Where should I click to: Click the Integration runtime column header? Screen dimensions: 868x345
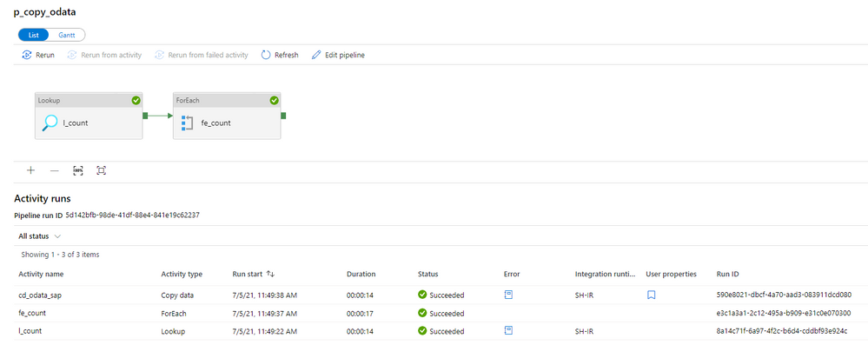606,274
